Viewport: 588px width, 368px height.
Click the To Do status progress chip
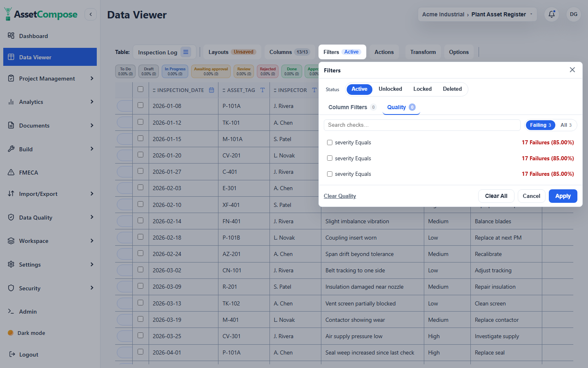click(x=125, y=71)
